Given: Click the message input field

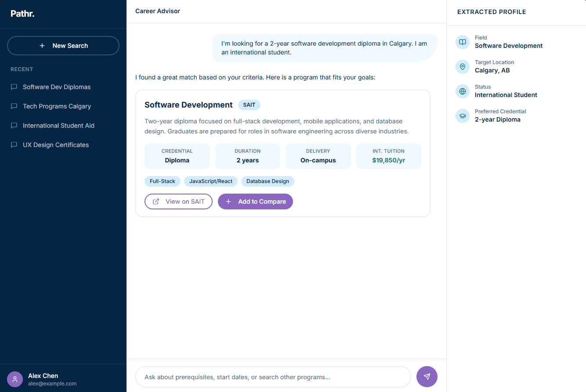Looking at the screenshot, I should (273, 377).
